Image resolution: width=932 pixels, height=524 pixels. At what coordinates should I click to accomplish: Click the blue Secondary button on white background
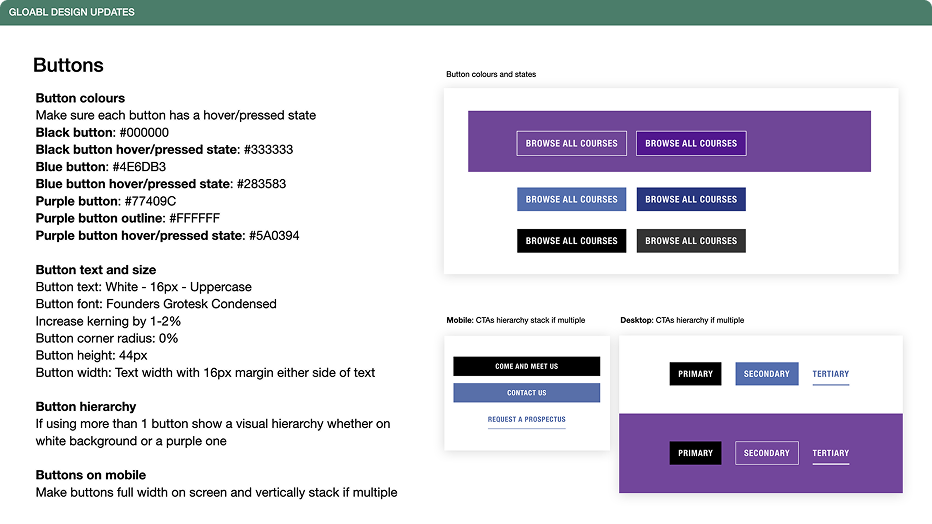[766, 374]
